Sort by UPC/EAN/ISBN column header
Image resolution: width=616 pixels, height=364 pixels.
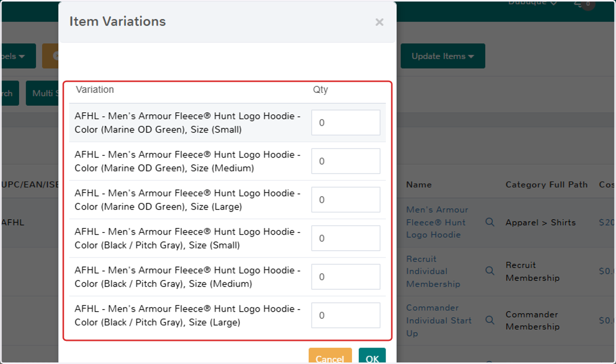[x=30, y=184]
